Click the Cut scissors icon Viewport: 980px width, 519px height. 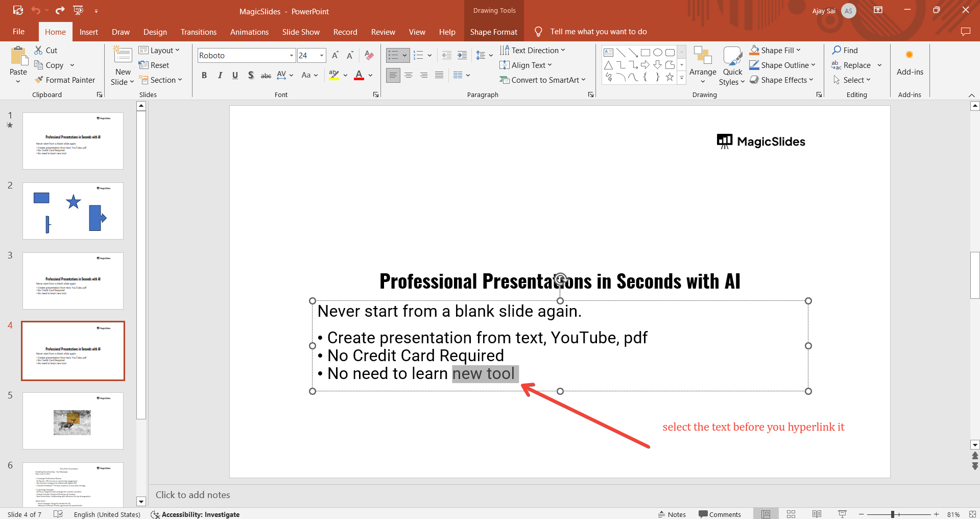click(38, 50)
